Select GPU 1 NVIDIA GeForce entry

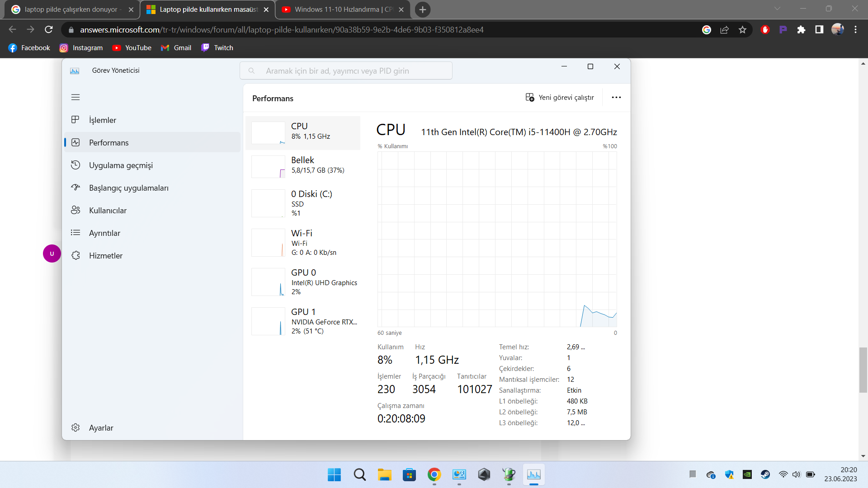click(x=303, y=321)
